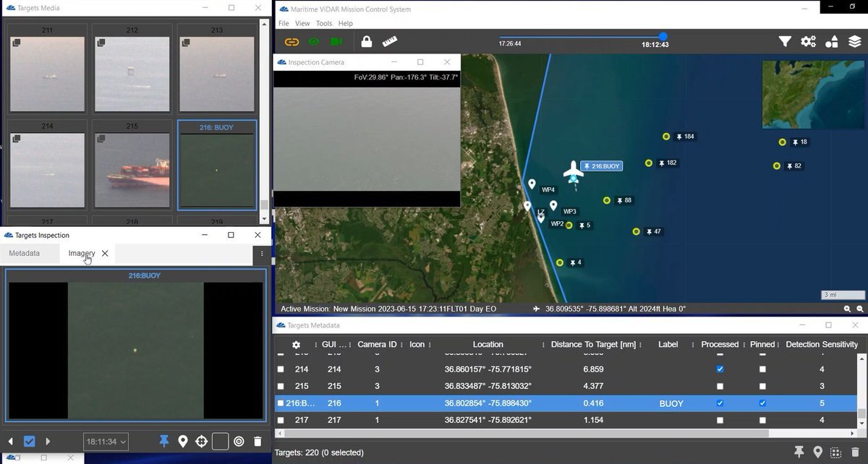Open the Tools menu

pyautogui.click(x=323, y=23)
